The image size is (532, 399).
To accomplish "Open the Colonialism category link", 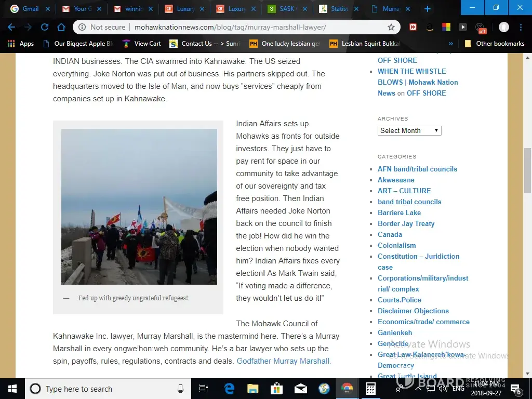I will [x=396, y=245].
